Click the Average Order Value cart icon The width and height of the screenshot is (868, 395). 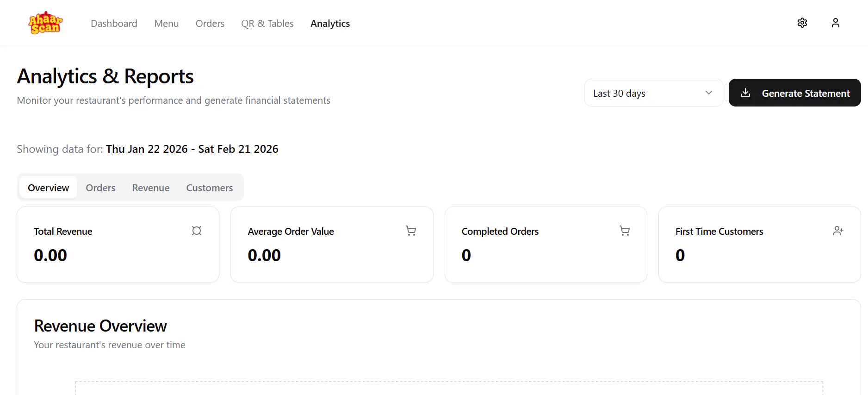pos(411,231)
